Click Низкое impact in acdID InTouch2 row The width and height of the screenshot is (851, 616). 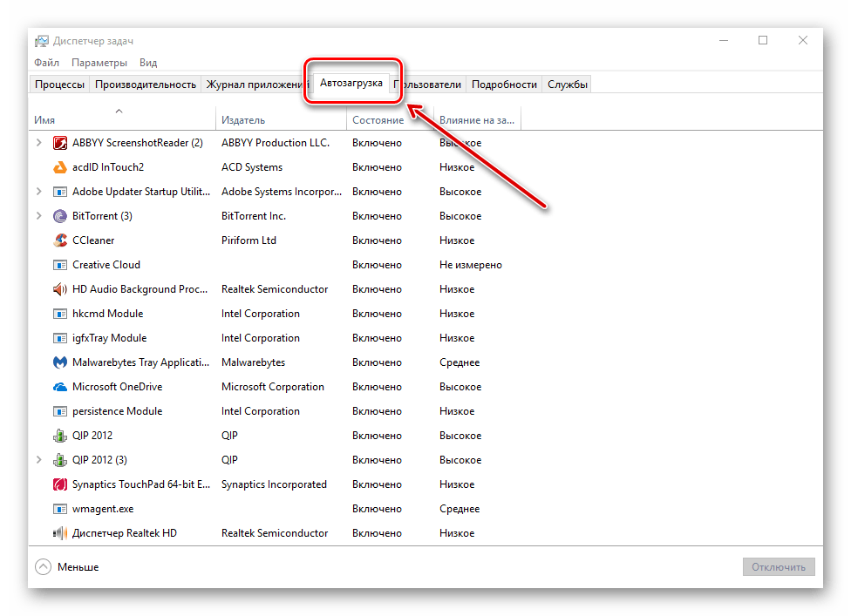click(457, 167)
